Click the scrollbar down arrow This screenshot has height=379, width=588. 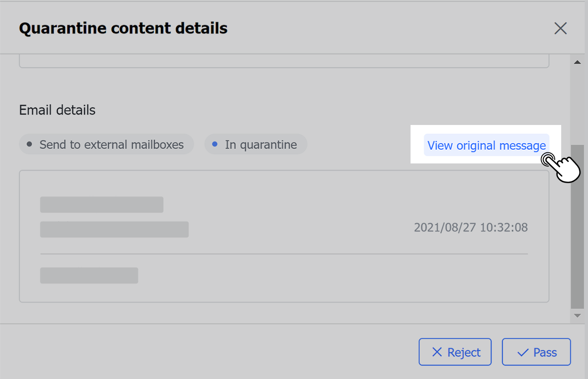[577, 316]
